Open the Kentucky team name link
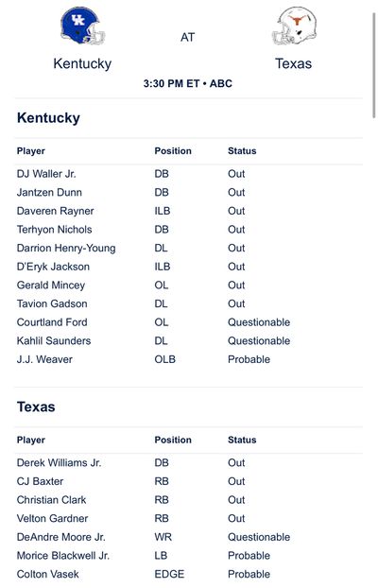 coord(82,63)
